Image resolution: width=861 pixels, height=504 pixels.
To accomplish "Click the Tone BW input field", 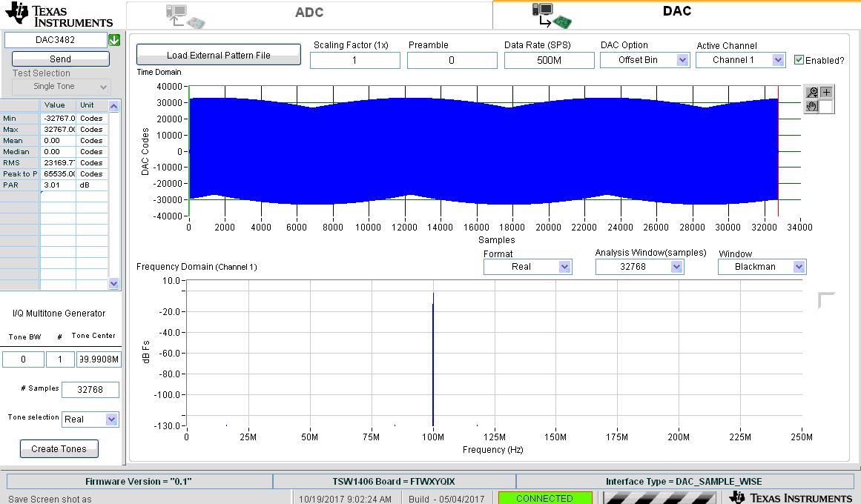I will coord(23,359).
